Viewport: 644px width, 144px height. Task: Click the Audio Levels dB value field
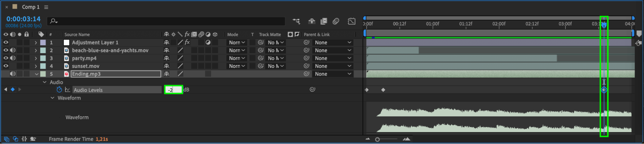[173, 90]
